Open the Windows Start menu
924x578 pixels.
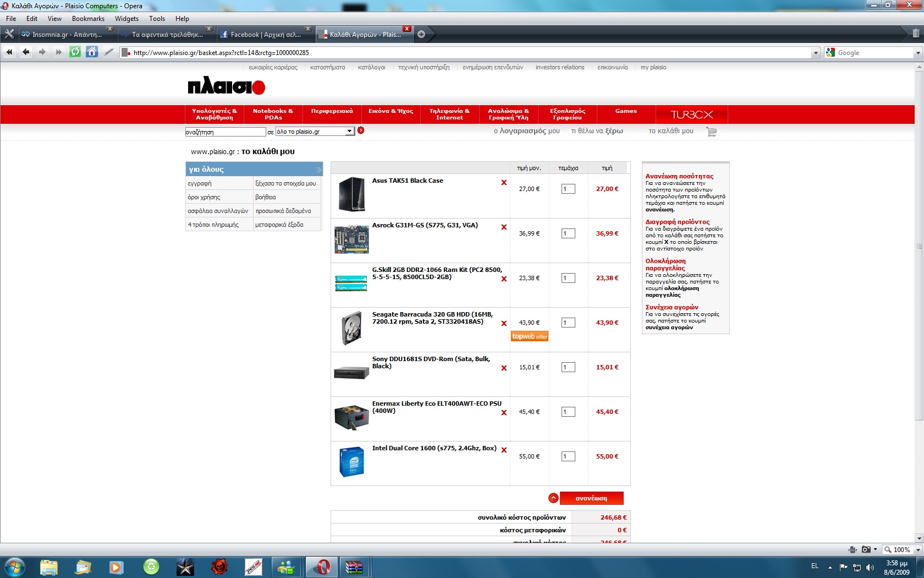click(14, 566)
